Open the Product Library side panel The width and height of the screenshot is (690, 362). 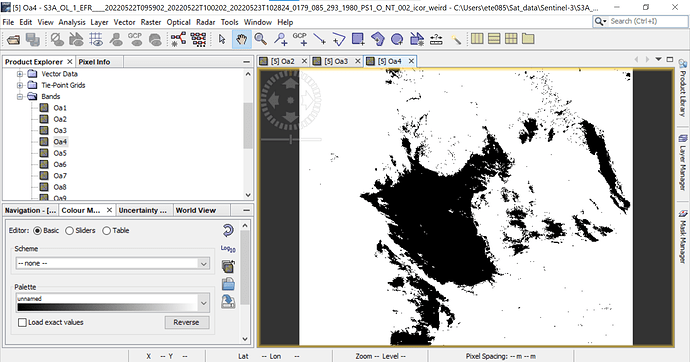(683, 88)
